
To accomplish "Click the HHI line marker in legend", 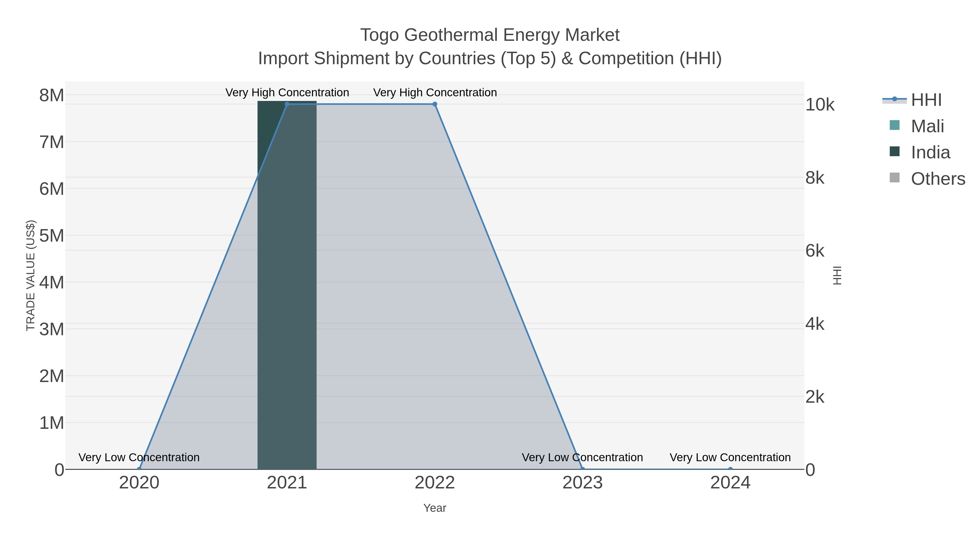I will pos(895,99).
